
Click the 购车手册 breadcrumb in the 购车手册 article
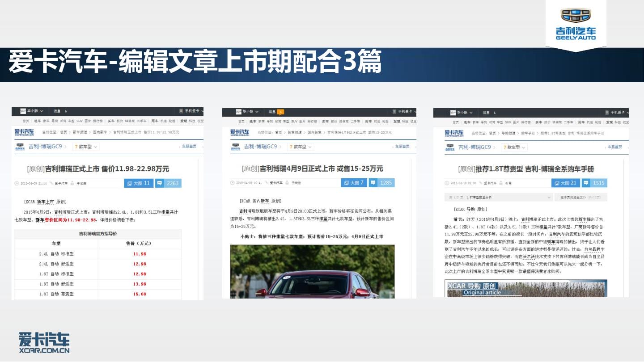point(529,133)
